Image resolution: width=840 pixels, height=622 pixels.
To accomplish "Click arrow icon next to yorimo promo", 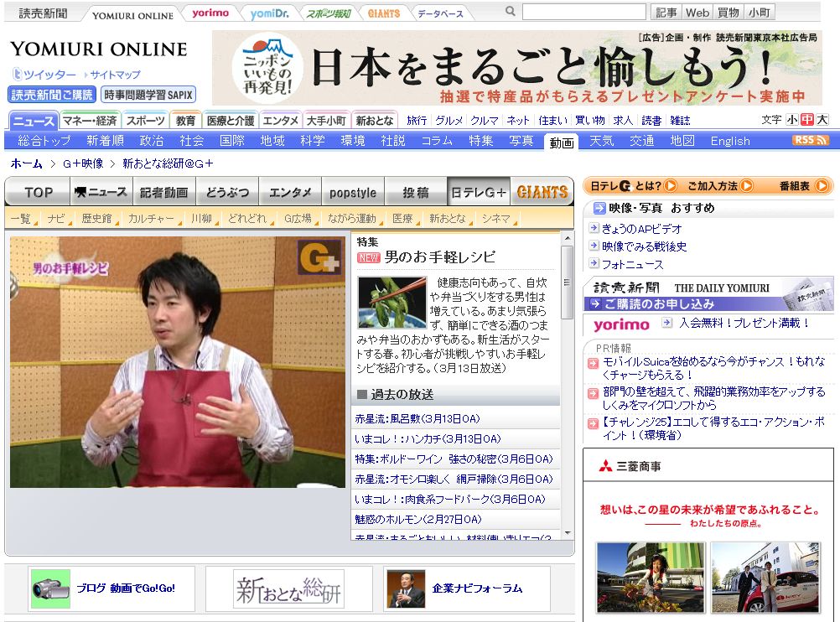I will pyautogui.click(x=667, y=323).
